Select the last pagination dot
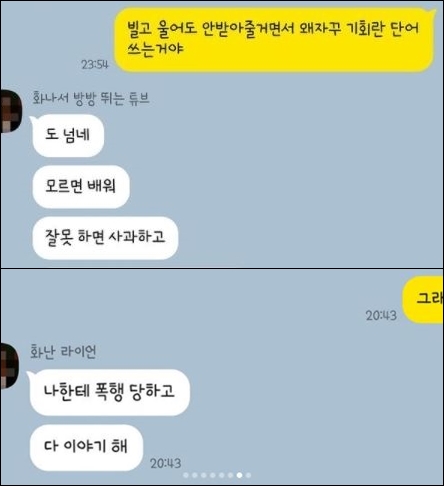The width and height of the screenshot is (444, 486). click(248, 475)
